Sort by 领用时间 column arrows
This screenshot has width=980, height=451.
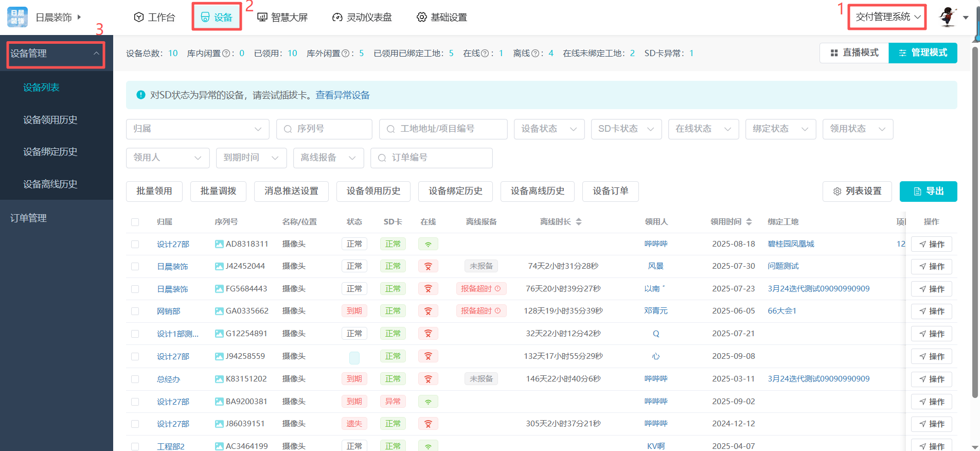[x=749, y=222]
